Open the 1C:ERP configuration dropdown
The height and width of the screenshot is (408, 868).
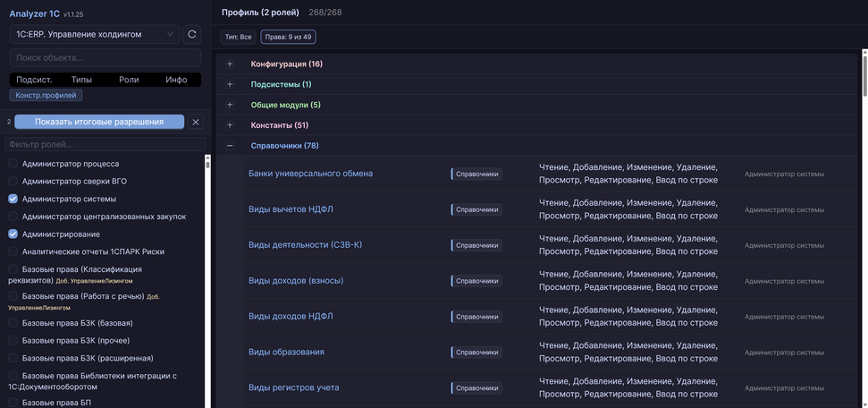[95, 35]
